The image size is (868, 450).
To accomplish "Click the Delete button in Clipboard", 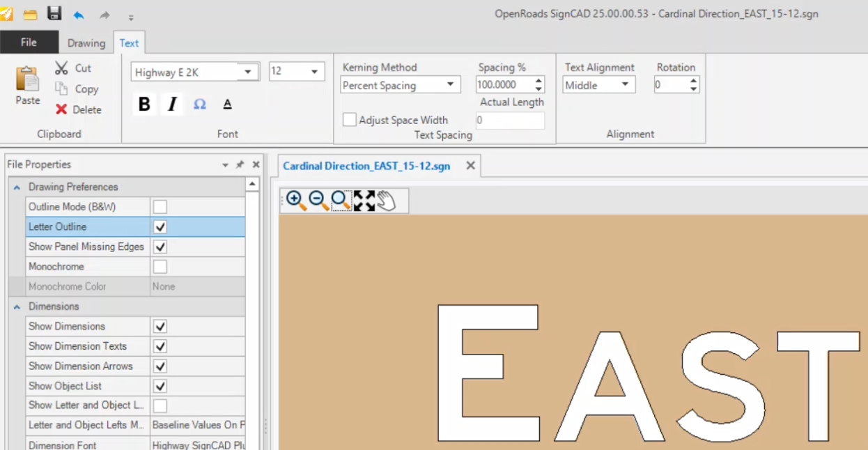I will [x=79, y=109].
